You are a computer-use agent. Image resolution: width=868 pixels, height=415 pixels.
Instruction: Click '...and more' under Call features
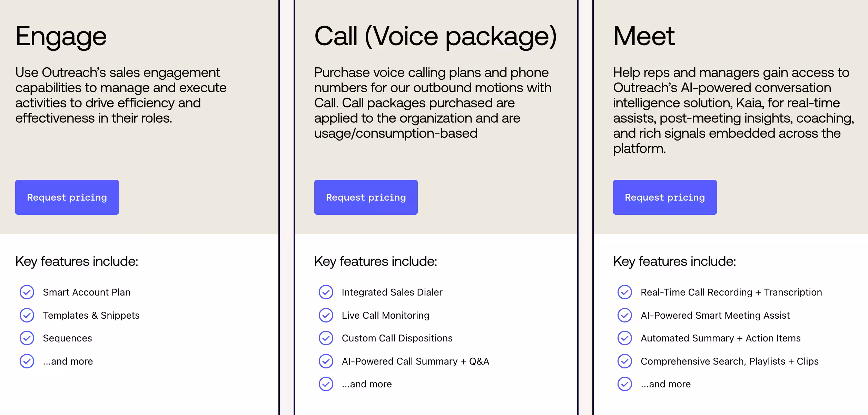pyautogui.click(x=367, y=384)
